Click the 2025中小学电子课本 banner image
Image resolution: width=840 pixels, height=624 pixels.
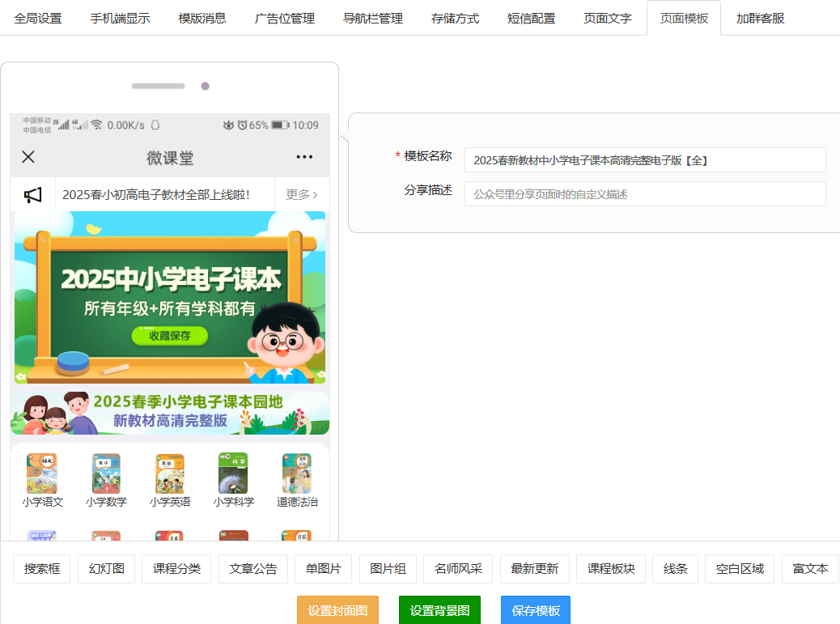click(170, 298)
